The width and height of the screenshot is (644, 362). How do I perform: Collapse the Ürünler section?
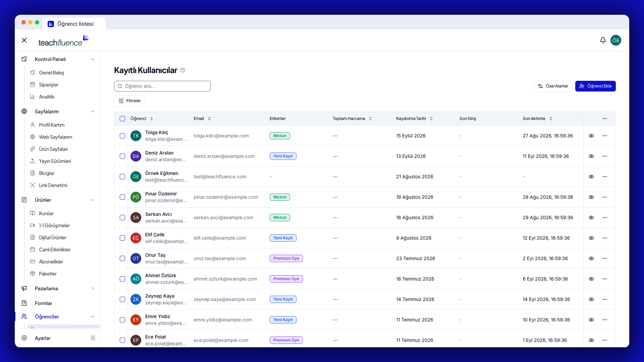[x=93, y=200]
